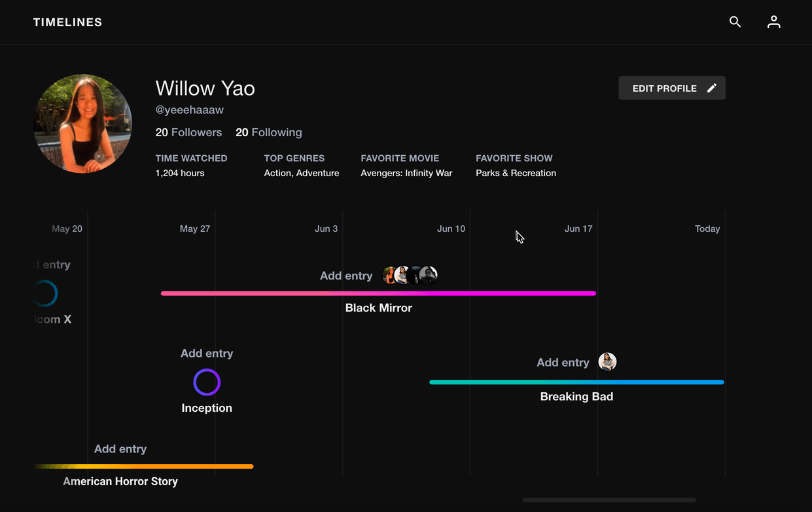Screen dimensions: 812x512
Task: View the 20 Following list
Action: coord(269,132)
